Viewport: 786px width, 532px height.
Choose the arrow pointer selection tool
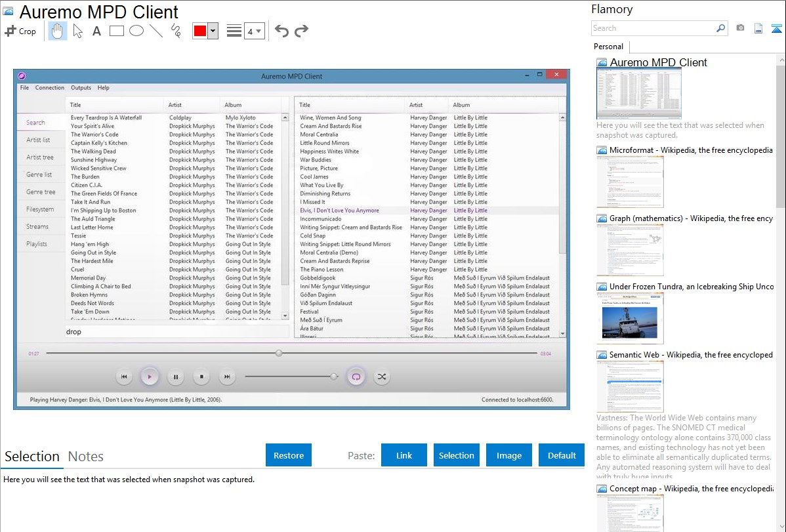[x=78, y=31]
